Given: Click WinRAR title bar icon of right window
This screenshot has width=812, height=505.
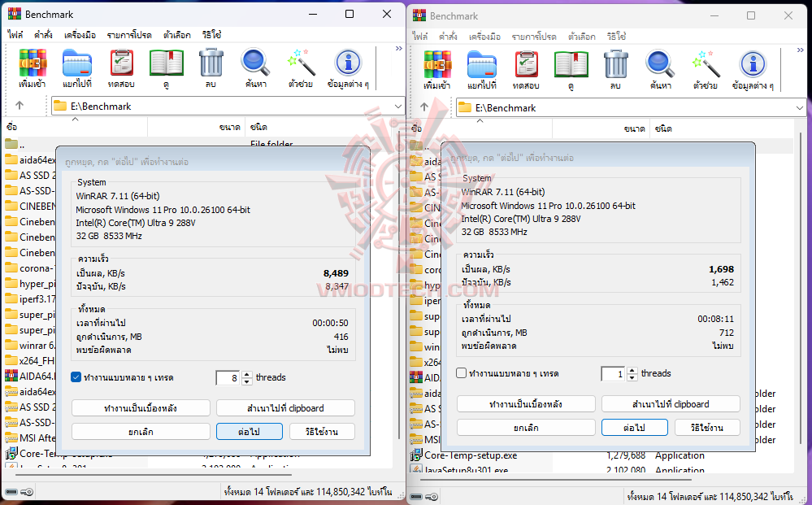Looking at the screenshot, I should click(419, 16).
